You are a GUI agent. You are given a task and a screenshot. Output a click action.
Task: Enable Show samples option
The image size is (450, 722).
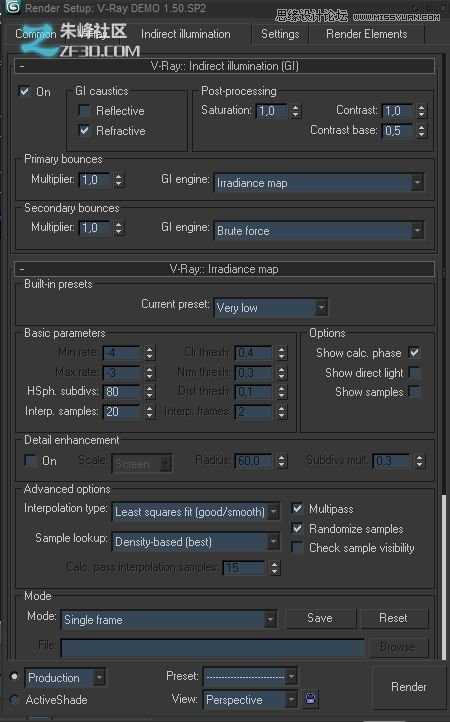[414, 391]
